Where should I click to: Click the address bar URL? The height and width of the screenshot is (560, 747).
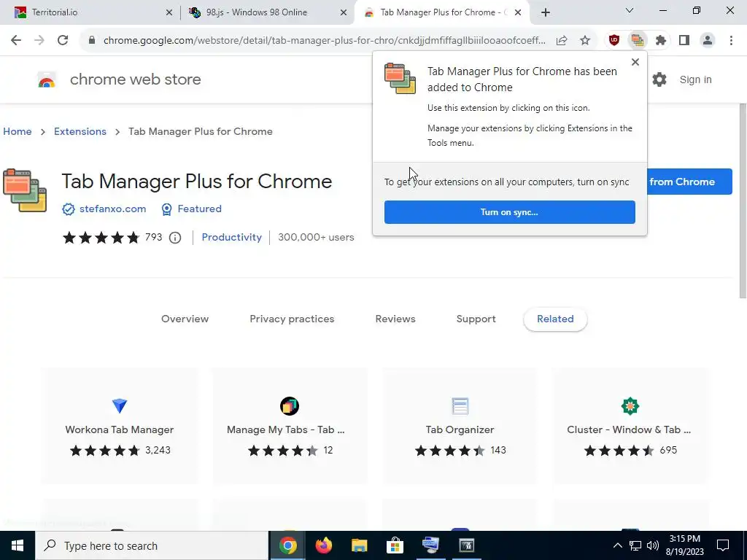coord(324,41)
